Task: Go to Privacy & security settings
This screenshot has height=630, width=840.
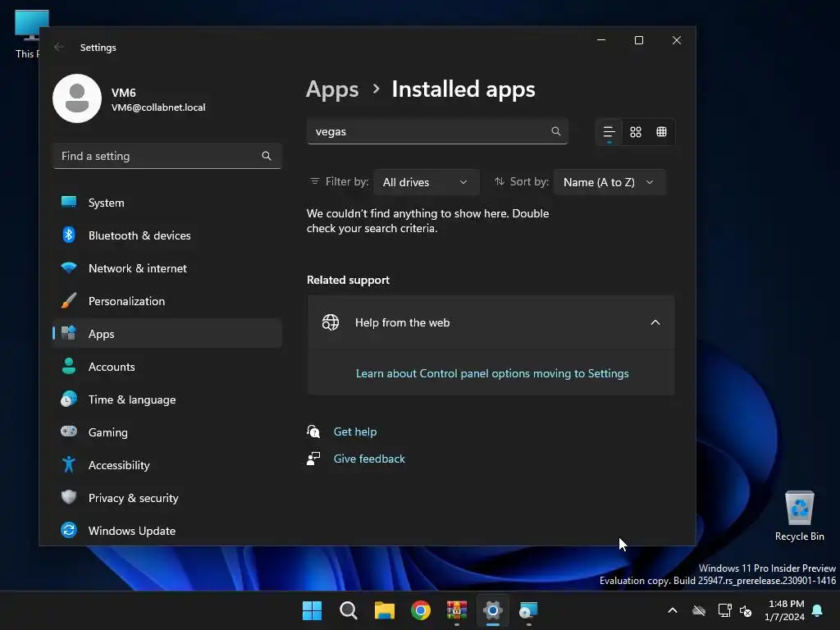Action: (167, 498)
